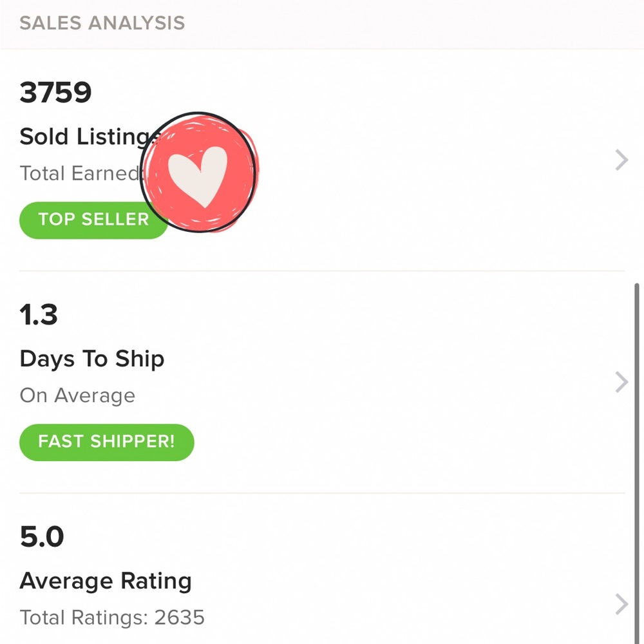
Task: Open Sold Listings details via chevron
Action: click(621, 160)
